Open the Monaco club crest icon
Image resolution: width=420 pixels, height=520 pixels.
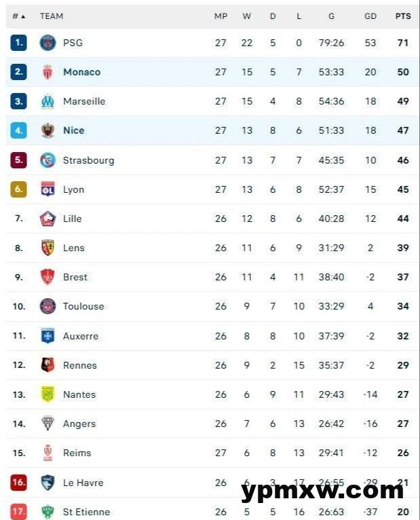(47, 72)
